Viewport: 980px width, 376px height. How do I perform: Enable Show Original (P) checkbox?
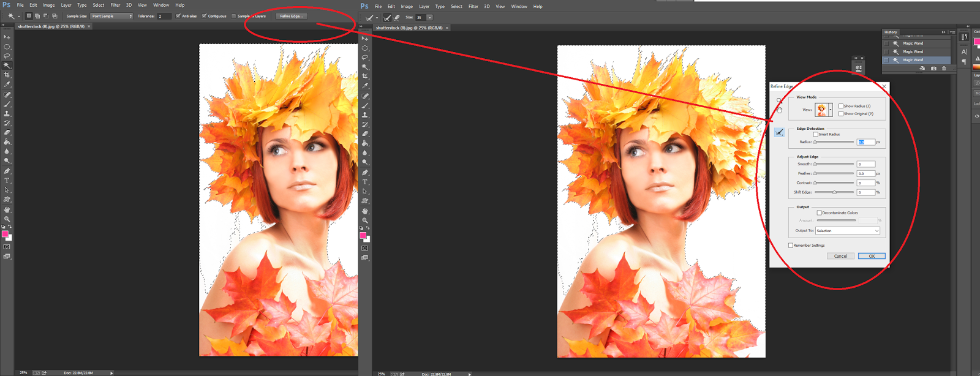pyautogui.click(x=841, y=113)
